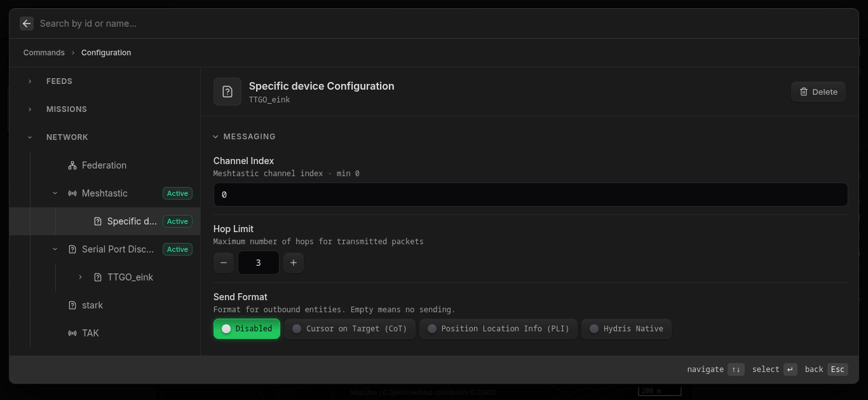Select the Disabled send format option
The image size is (868, 400).
click(247, 329)
